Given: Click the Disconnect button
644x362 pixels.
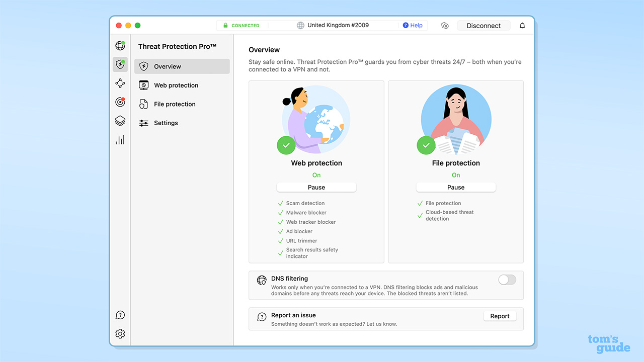Looking at the screenshot, I should pyautogui.click(x=484, y=26).
